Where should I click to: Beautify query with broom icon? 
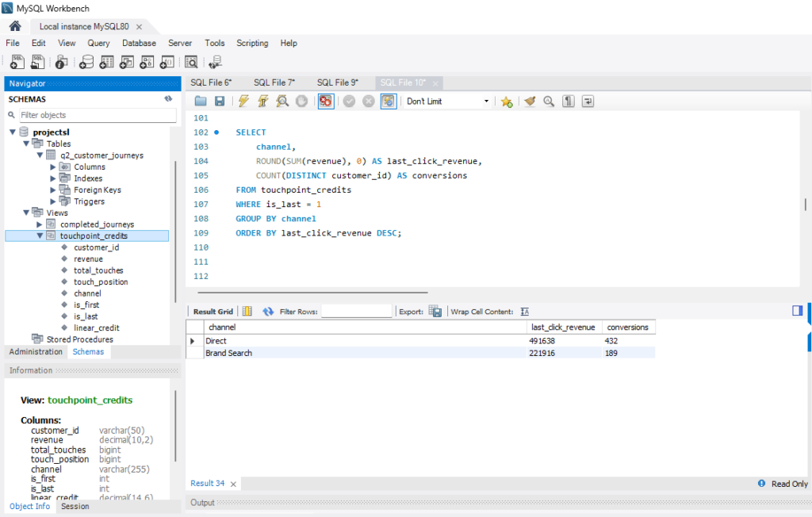pyautogui.click(x=529, y=101)
